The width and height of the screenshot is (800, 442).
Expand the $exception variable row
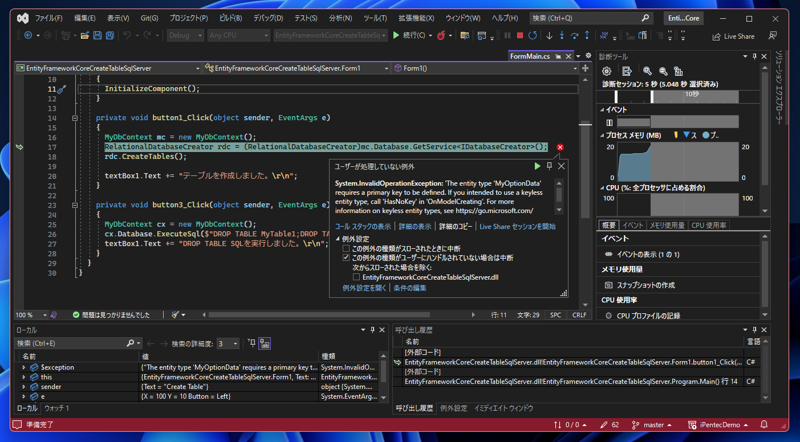point(23,367)
